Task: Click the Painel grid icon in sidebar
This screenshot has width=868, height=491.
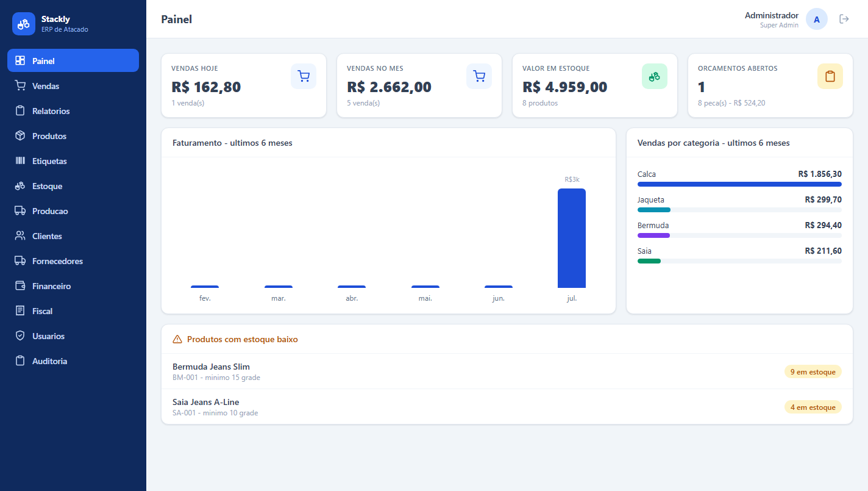Action: tap(20, 60)
